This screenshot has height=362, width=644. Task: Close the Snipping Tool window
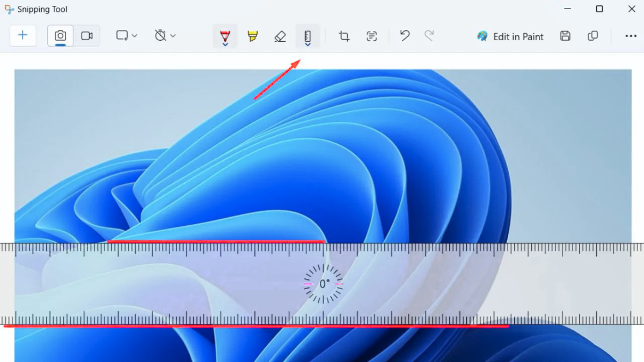pyautogui.click(x=632, y=9)
